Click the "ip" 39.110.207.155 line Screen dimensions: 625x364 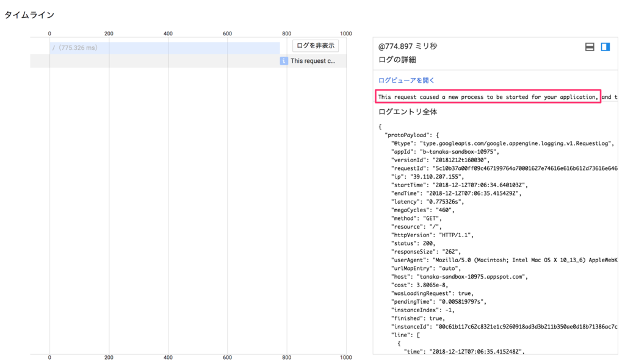427,177
